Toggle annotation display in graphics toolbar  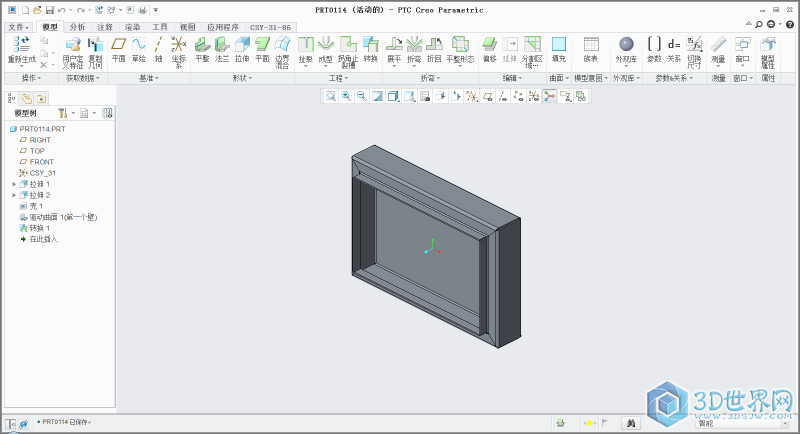tap(565, 96)
